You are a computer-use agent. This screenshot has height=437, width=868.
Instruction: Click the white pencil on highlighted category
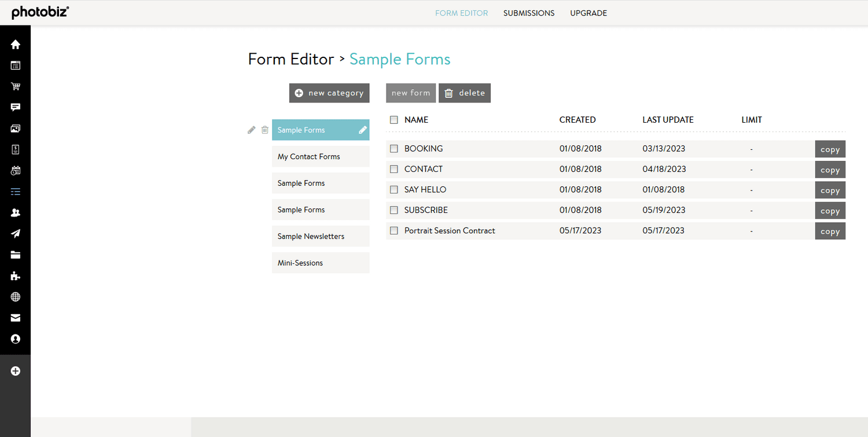tap(363, 130)
